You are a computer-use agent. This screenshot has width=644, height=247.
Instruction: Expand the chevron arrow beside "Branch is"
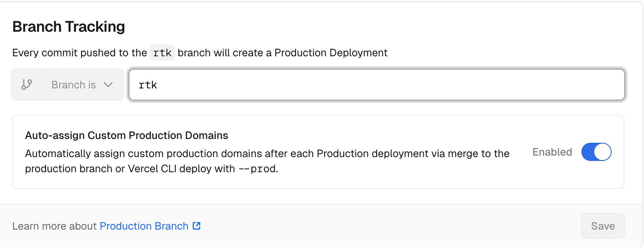pos(108,85)
